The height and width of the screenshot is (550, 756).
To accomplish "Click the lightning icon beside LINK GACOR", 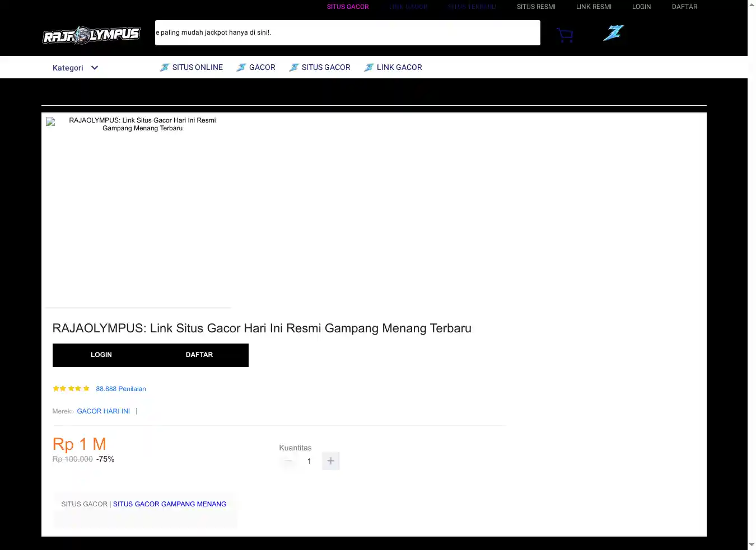I will point(368,68).
